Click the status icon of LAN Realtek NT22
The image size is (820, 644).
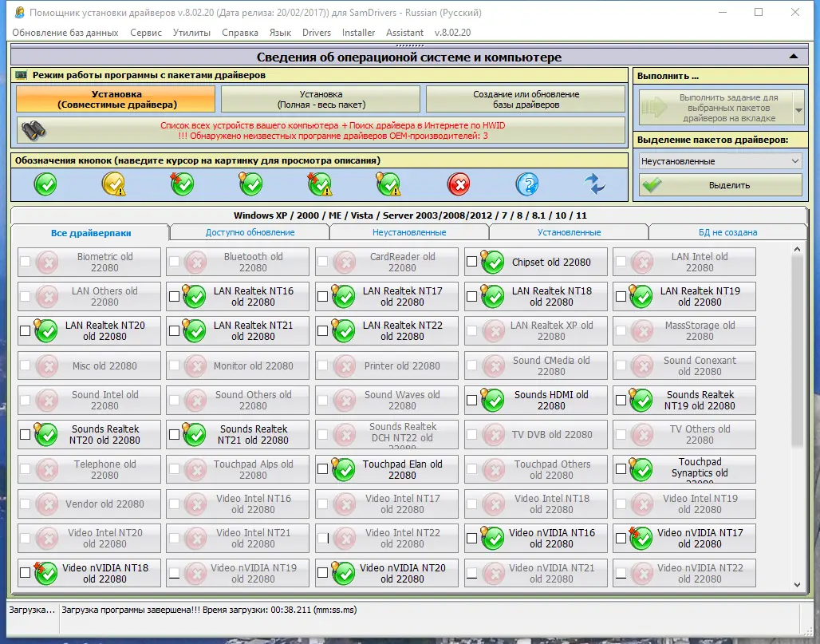point(343,330)
